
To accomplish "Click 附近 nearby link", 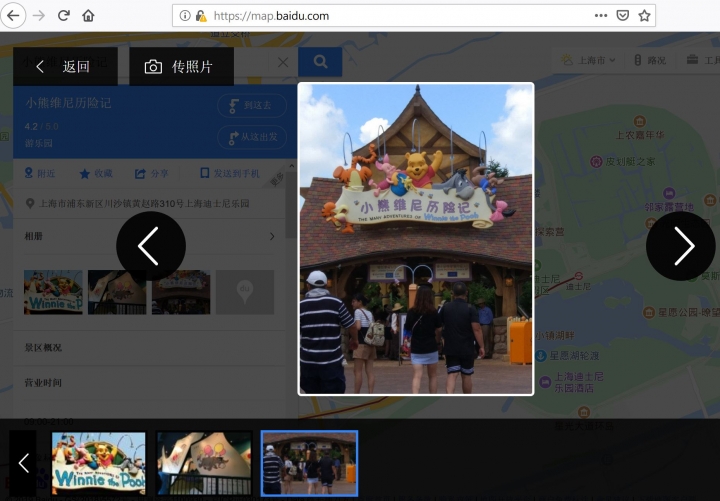I will coord(39,173).
